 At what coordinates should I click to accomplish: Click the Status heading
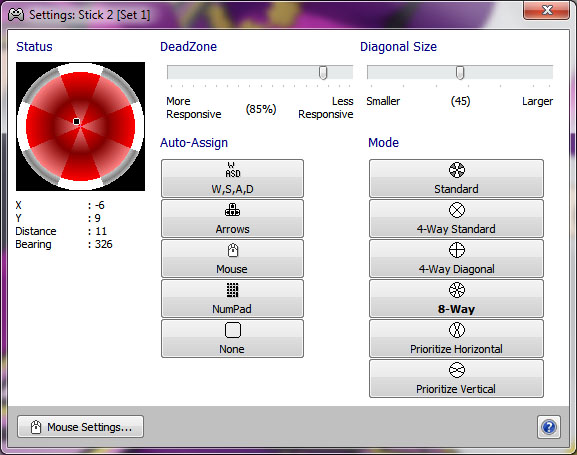[34, 47]
